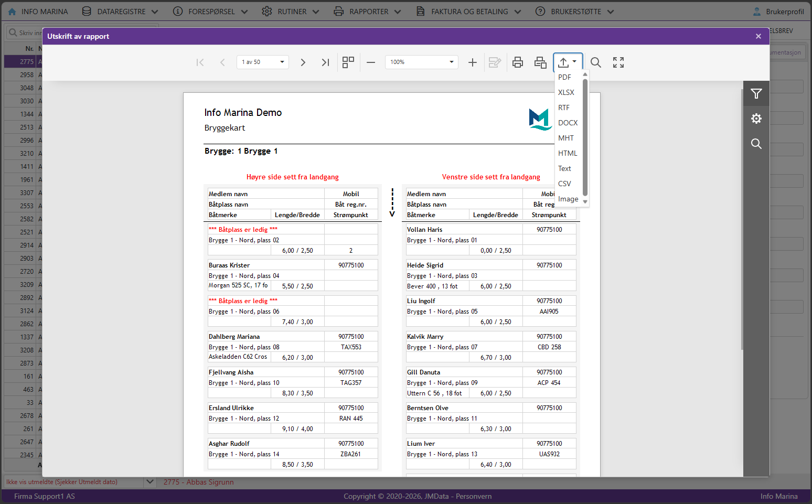Viewport: 812px width, 504px height.
Task: Click the export list scrollbar down arrow
Action: [585, 202]
